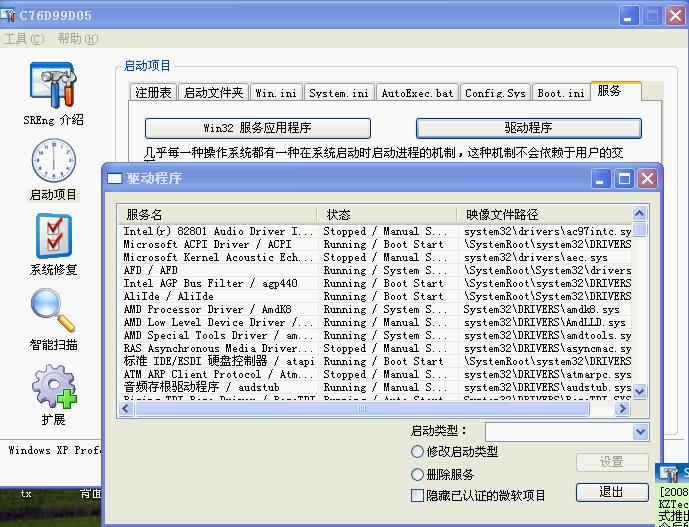Click the 设置 button
Viewport: 689px width, 527px height.
(x=612, y=462)
